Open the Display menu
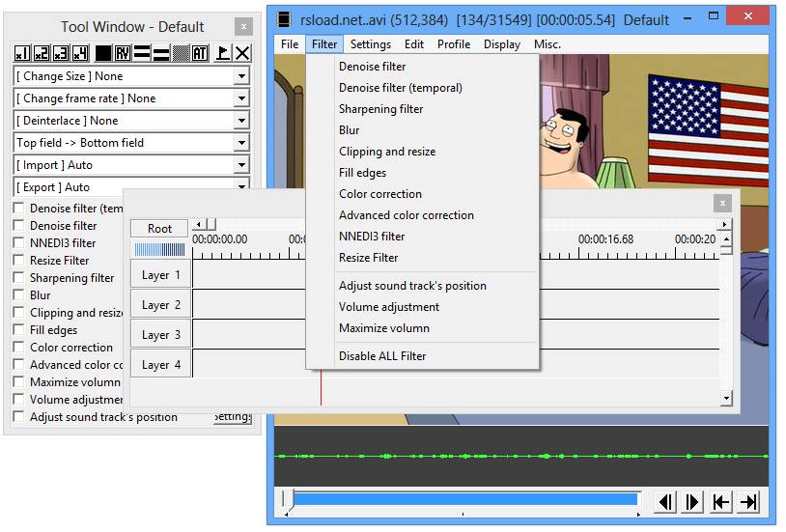This screenshot has width=786, height=532. [502, 44]
